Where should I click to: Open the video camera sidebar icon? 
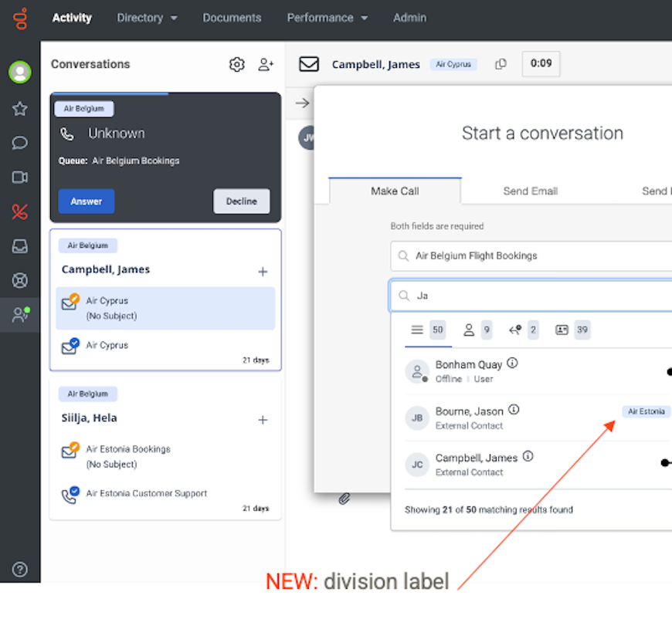click(20, 178)
